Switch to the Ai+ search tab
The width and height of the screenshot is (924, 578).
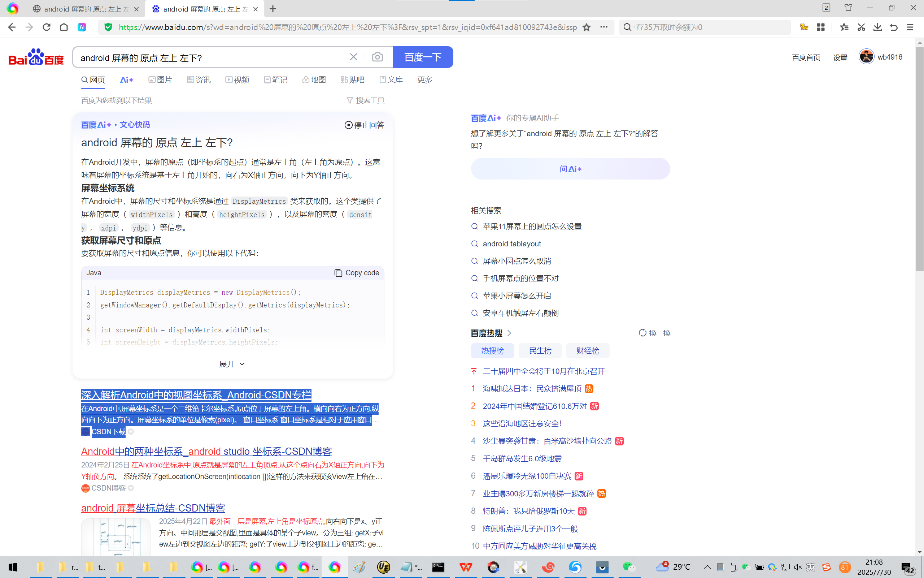(126, 79)
